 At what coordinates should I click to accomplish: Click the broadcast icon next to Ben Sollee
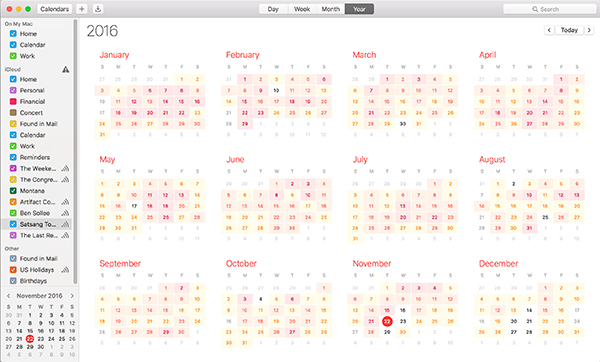click(65, 213)
